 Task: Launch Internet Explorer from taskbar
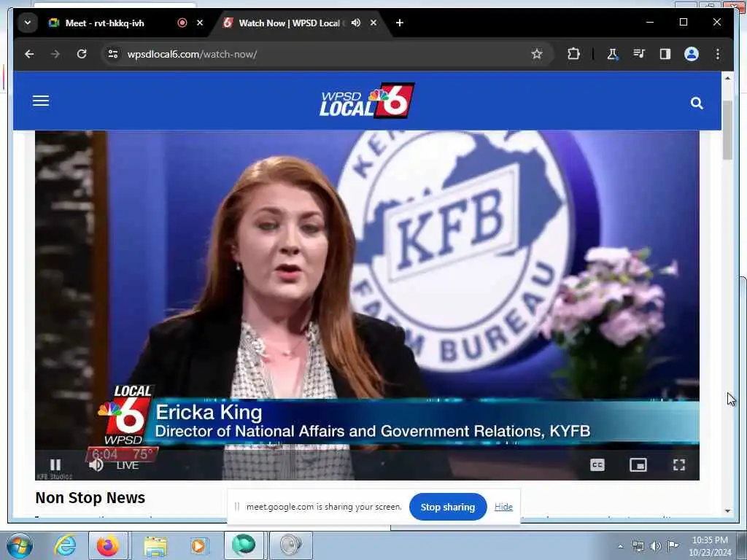click(x=65, y=545)
